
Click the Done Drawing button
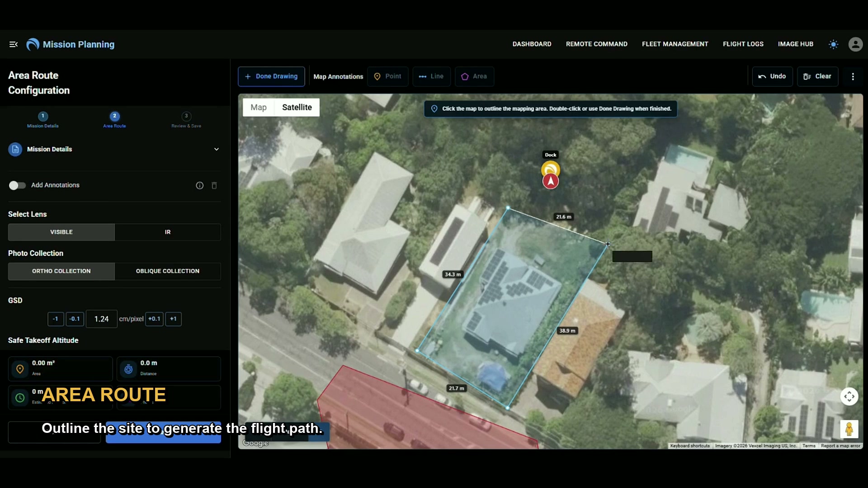271,77
